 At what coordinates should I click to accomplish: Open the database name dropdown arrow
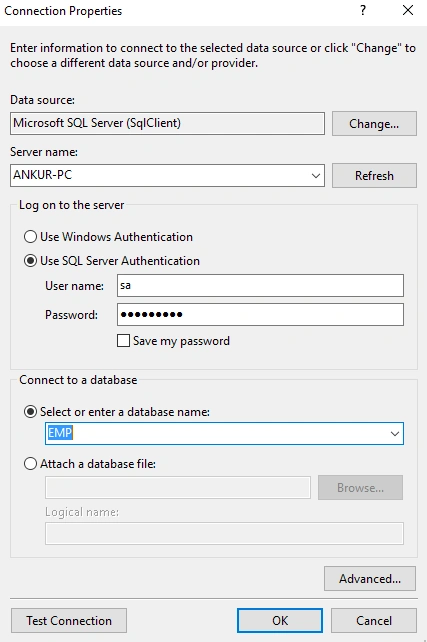[395, 434]
